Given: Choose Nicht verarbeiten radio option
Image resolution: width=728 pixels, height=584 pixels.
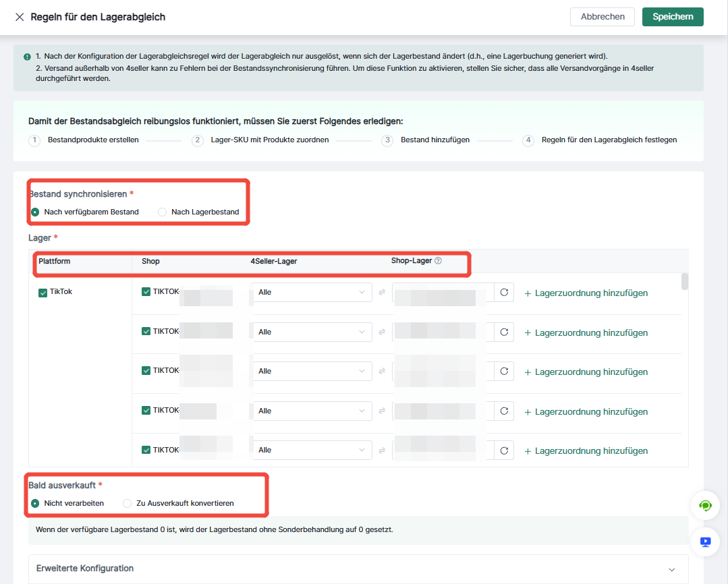Looking at the screenshot, I should 35,503.
